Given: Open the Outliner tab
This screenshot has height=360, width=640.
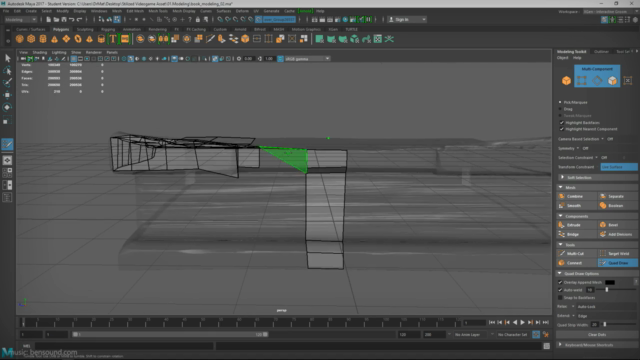Looking at the screenshot, I should (x=601, y=51).
